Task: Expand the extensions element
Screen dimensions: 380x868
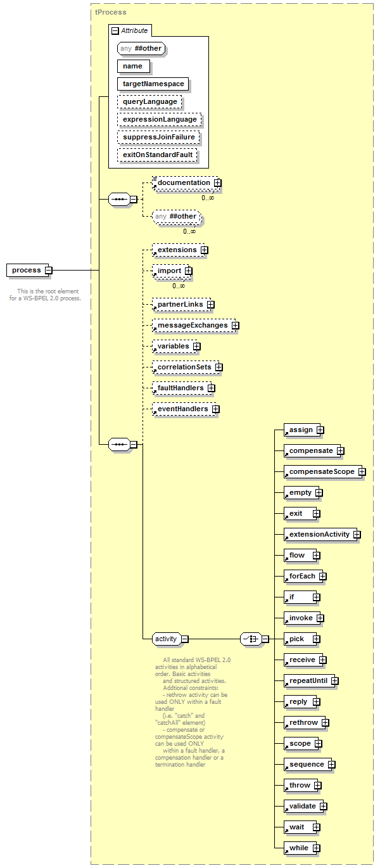Action: pos(204,250)
